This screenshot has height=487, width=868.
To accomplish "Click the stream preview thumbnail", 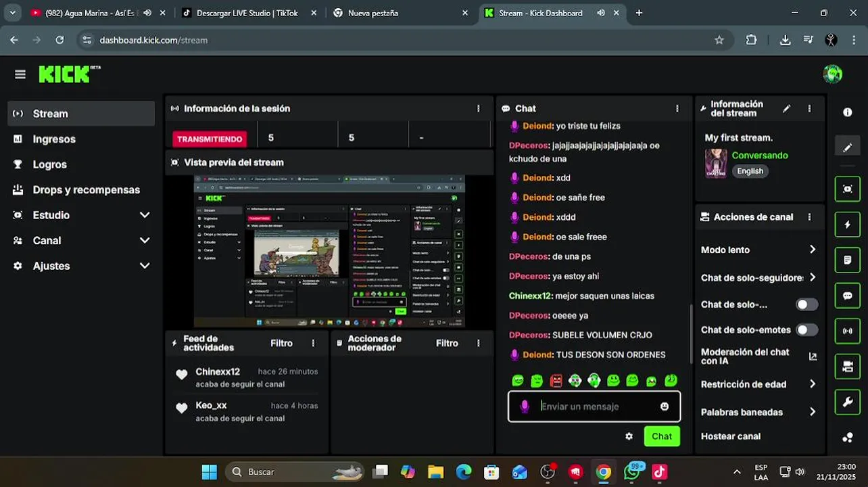I will tap(330, 252).
